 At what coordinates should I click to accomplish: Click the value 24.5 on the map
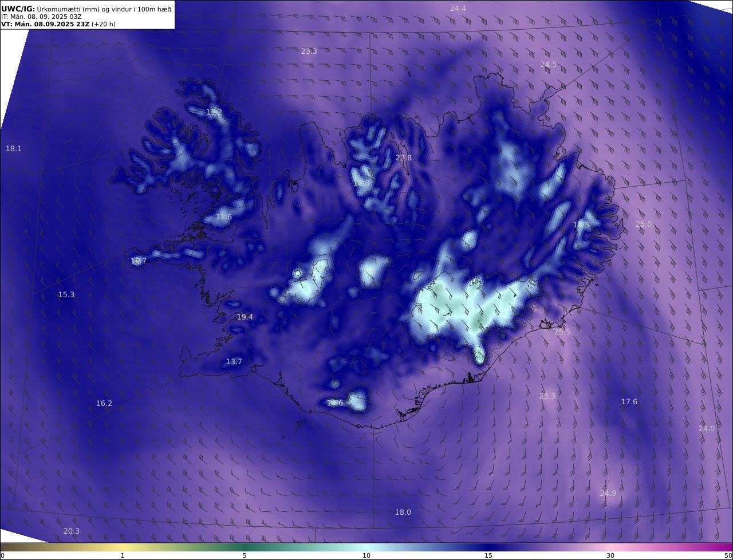click(x=548, y=64)
